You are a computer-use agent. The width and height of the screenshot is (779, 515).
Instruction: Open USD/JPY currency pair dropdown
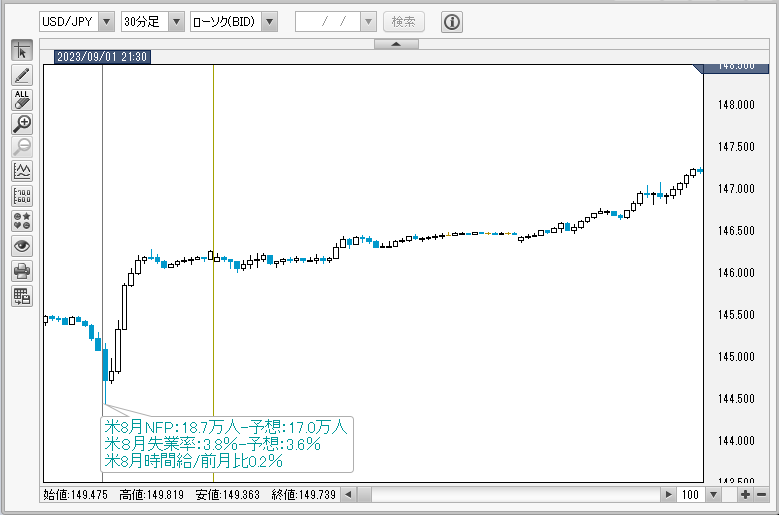[106, 21]
